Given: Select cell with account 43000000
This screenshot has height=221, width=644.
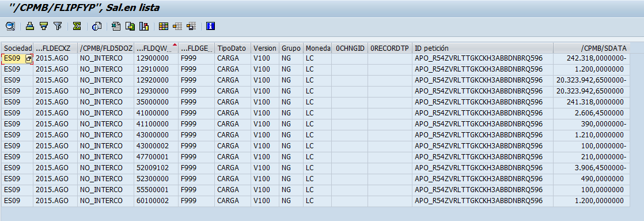Looking at the screenshot, I should (156, 135).
